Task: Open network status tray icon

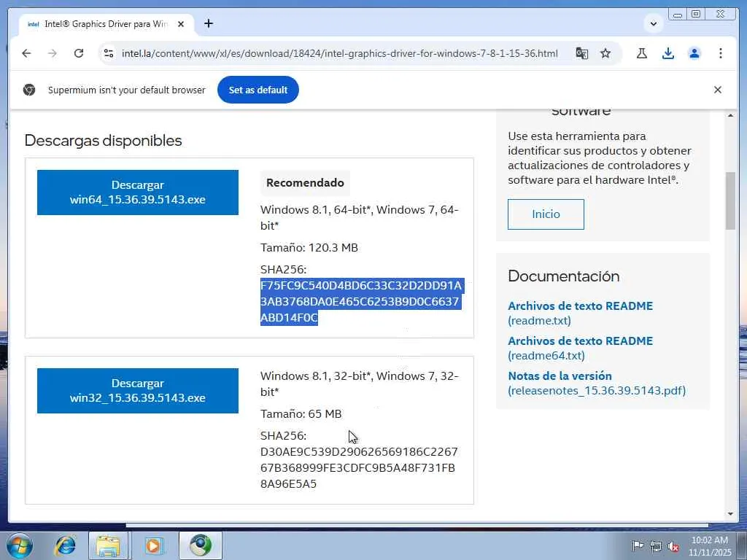Action: (x=656, y=546)
